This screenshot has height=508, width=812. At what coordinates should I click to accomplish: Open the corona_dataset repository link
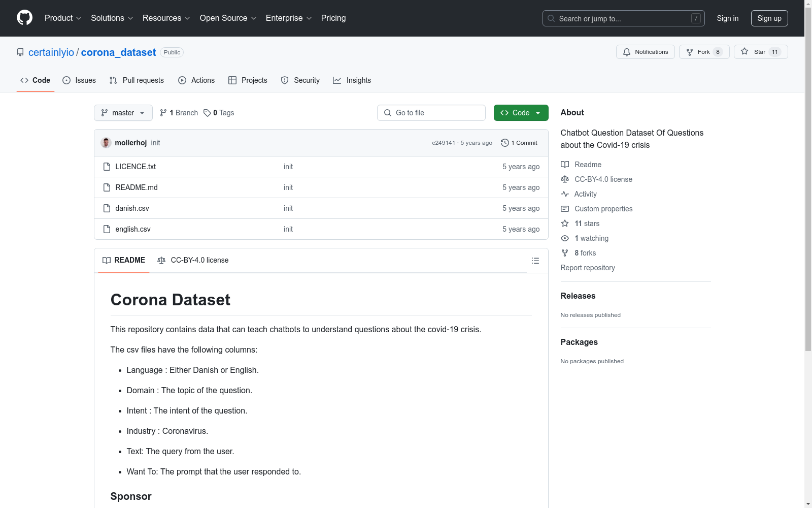pos(118,52)
